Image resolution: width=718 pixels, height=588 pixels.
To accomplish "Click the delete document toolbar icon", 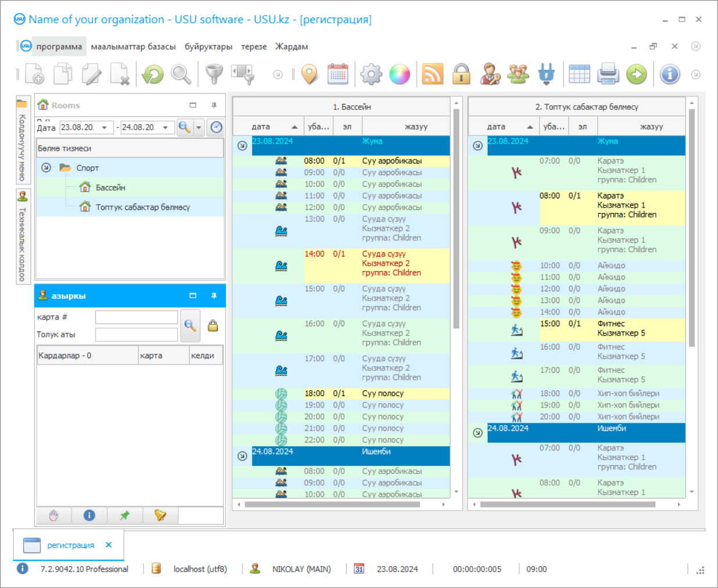I will click(x=120, y=74).
